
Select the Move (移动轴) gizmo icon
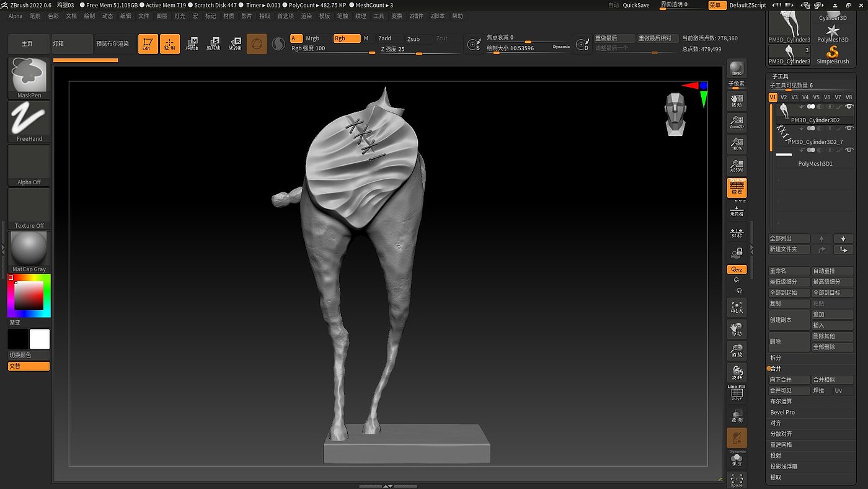192,43
